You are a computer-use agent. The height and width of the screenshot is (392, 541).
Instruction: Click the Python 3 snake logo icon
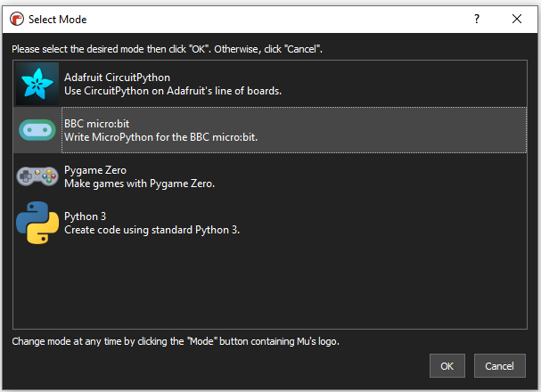coord(37,223)
